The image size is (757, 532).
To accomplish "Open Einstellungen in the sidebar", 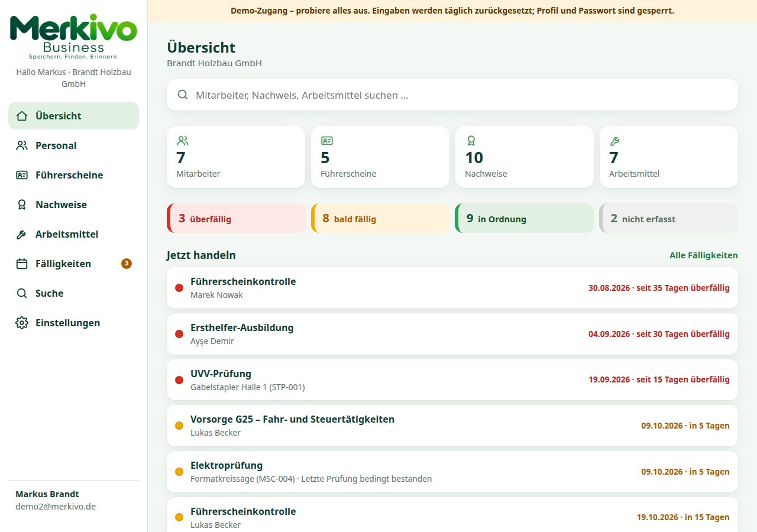I will (x=73, y=323).
